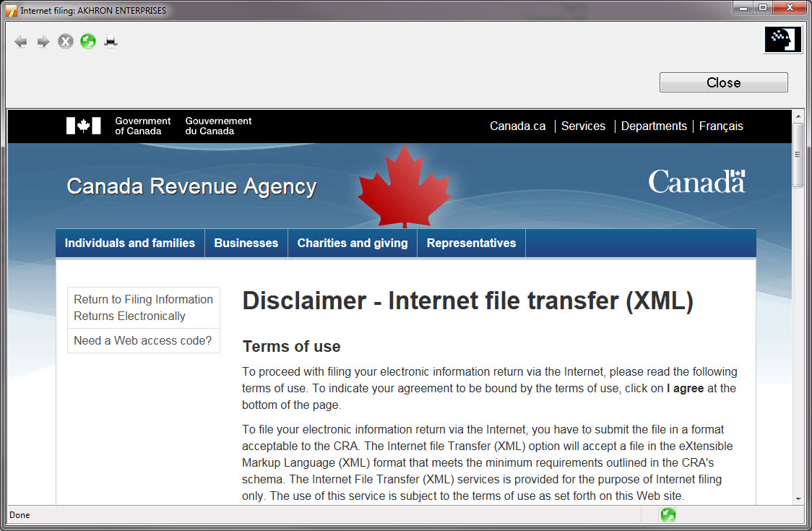Go forward using the forward arrow
Image resolution: width=812 pixels, height=531 pixels.
(43, 41)
